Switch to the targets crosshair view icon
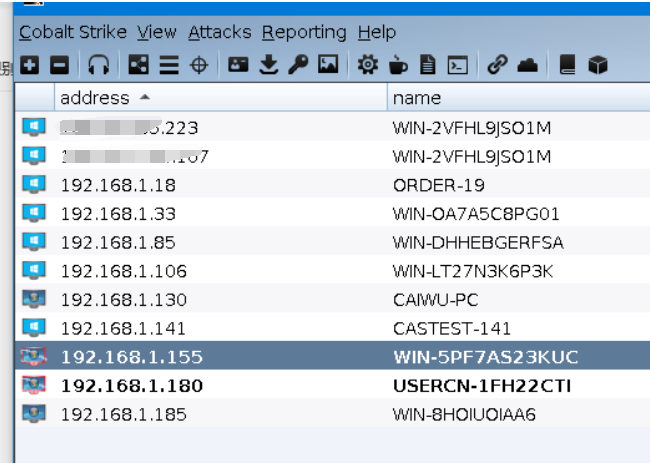The image size is (650, 464). [199, 65]
